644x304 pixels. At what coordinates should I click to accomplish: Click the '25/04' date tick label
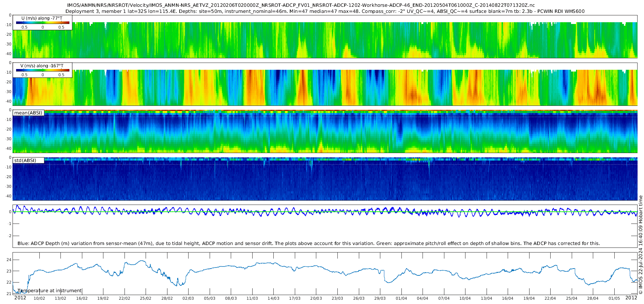point(572,298)
